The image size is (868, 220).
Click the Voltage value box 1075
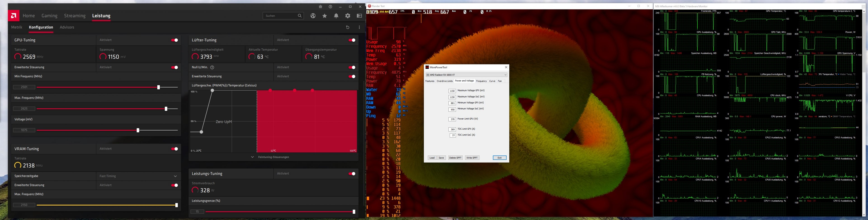(24, 130)
